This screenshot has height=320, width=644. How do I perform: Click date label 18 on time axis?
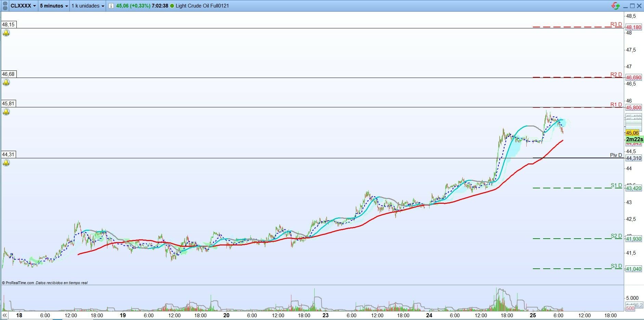(19, 316)
